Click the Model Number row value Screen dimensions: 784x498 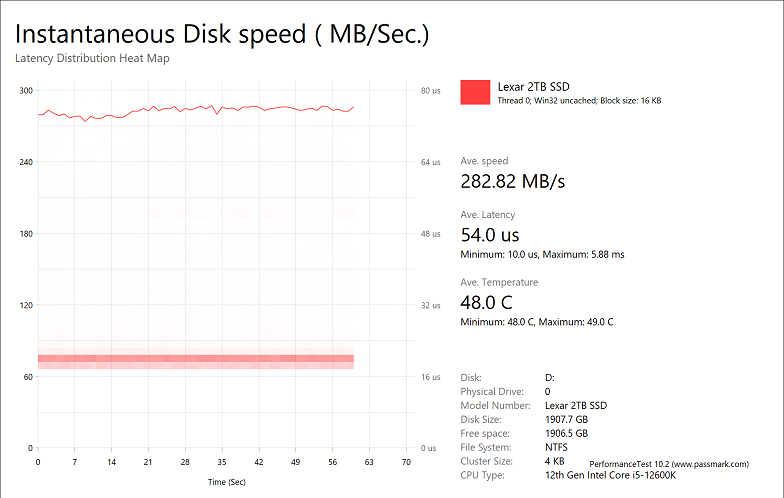tap(573, 405)
